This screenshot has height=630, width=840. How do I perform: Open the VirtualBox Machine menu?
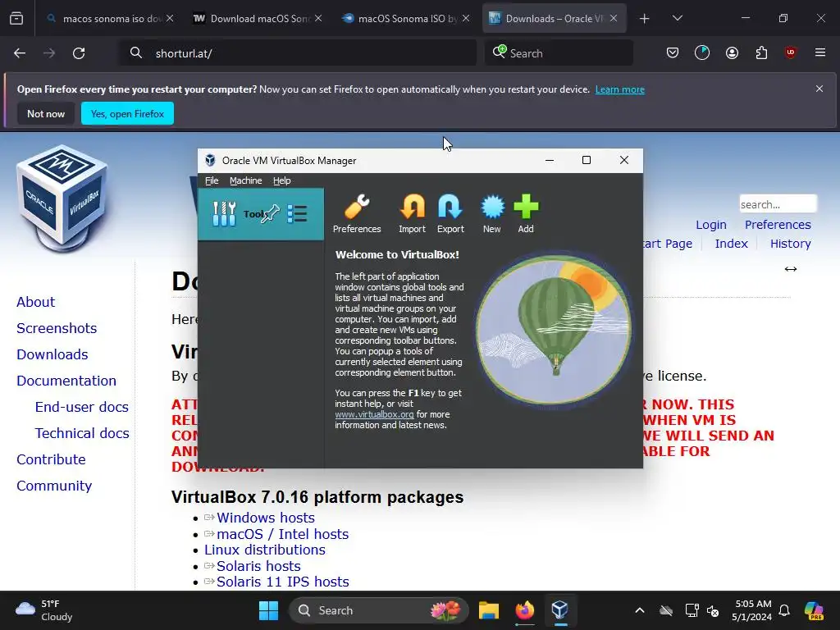(246, 180)
